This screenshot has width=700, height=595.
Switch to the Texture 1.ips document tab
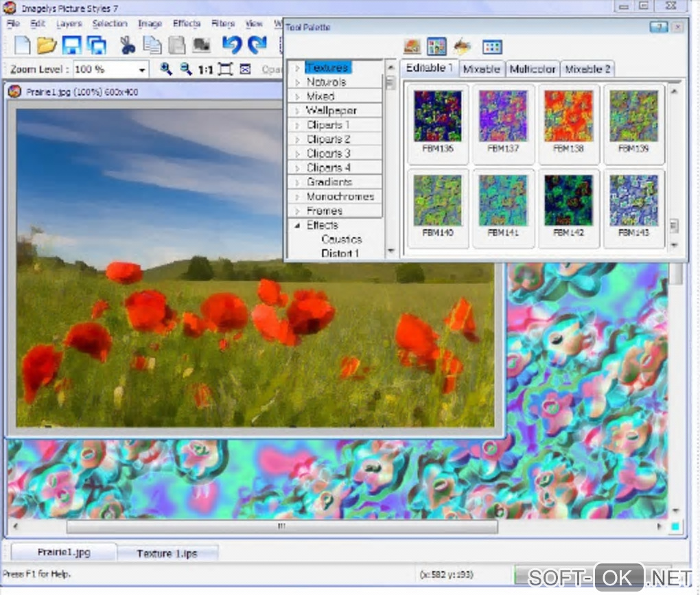click(x=167, y=553)
